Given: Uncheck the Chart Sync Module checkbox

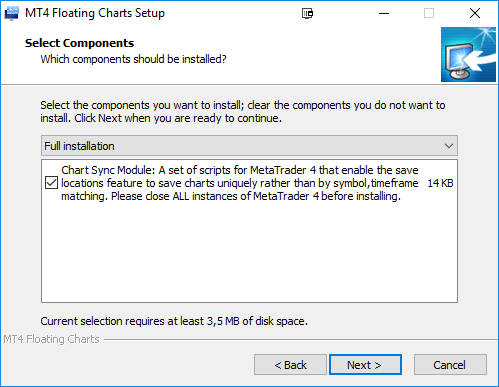Looking at the screenshot, I should coord(51,183).
